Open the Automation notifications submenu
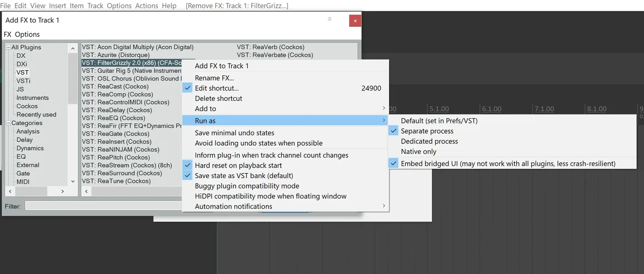Image resolution: width=644 pixels, height=274 pixels. point(286,206)
